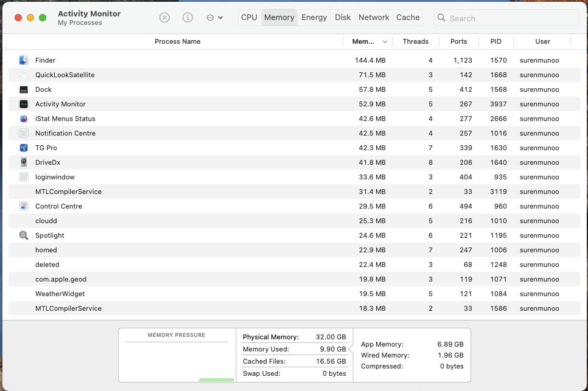Click the App Memory 6.89 GB value
Viewport: 588px width, 391px height.
(450, 344)
